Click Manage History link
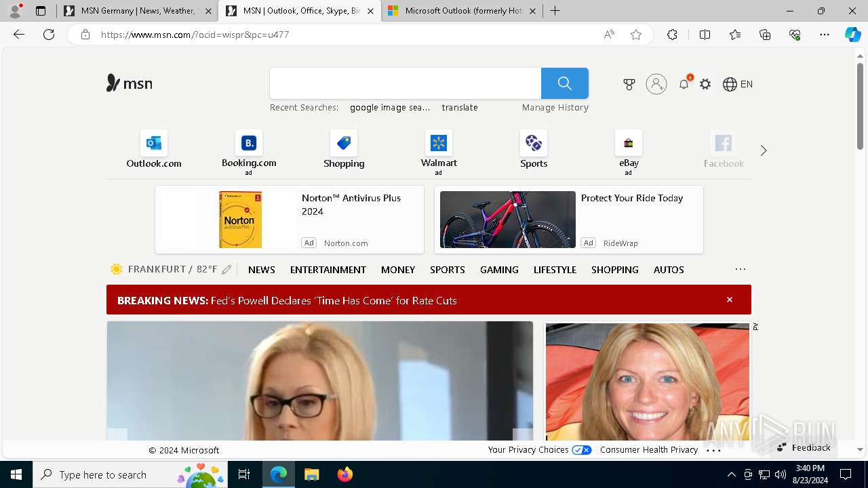Viewport: 868px width, 488px height. (555, 107)
